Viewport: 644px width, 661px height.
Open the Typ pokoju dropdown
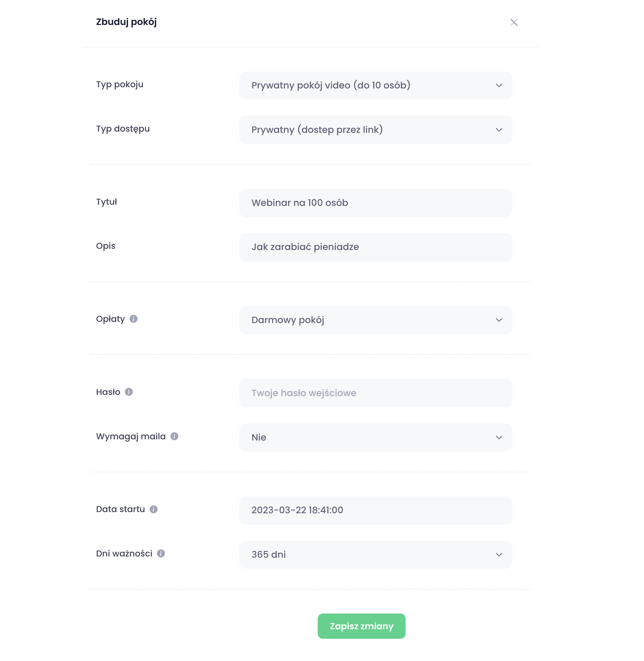click(375, 85)
